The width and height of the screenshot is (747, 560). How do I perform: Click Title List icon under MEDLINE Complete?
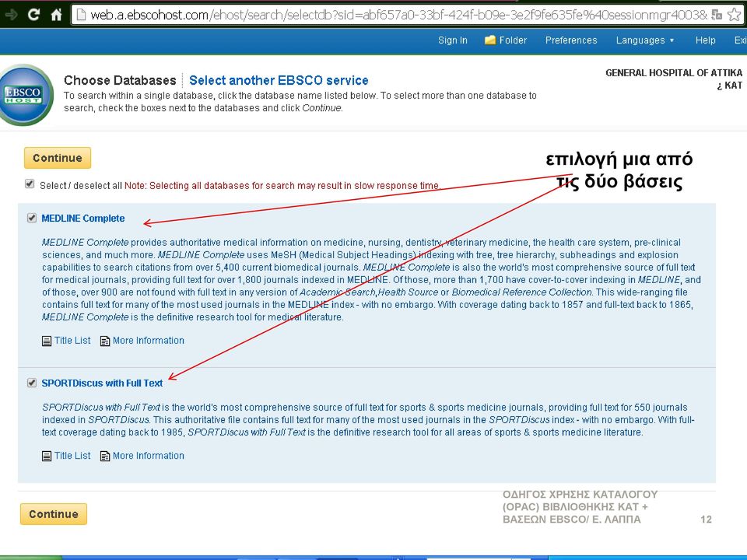(x=47, y=341)
